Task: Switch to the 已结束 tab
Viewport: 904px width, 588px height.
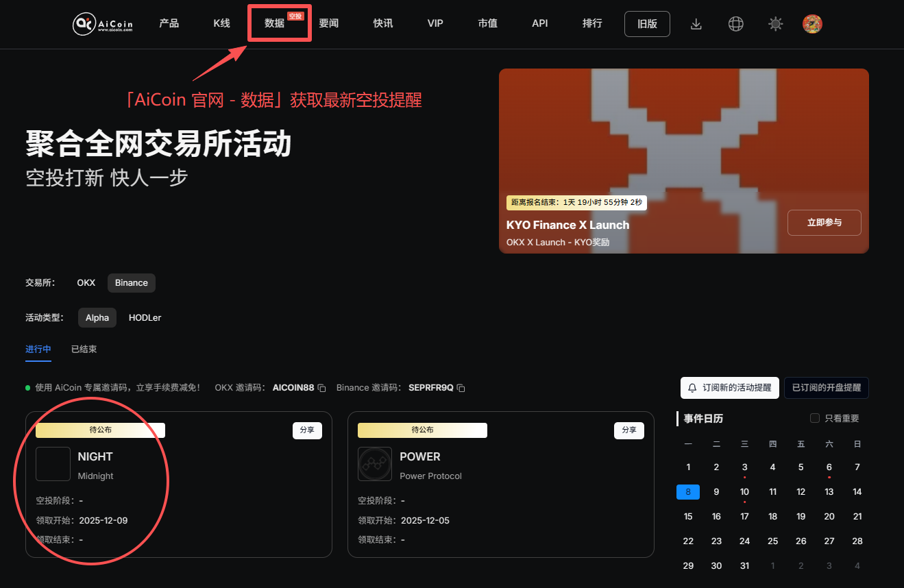Action: click(84, 349)
